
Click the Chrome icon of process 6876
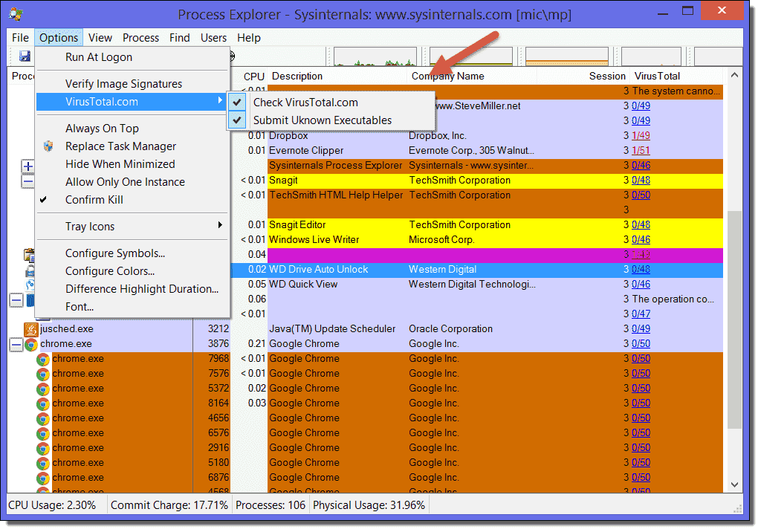tap(43, 478)
